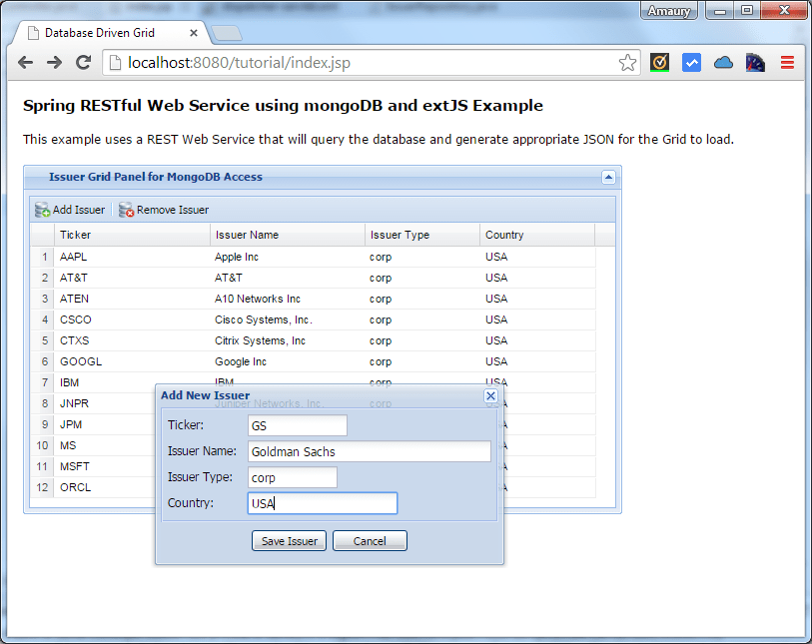812x644 pixels.
Task: Collapse the Issuer Grid Panel
Action: pyautogui.click(x=608, y=177)
